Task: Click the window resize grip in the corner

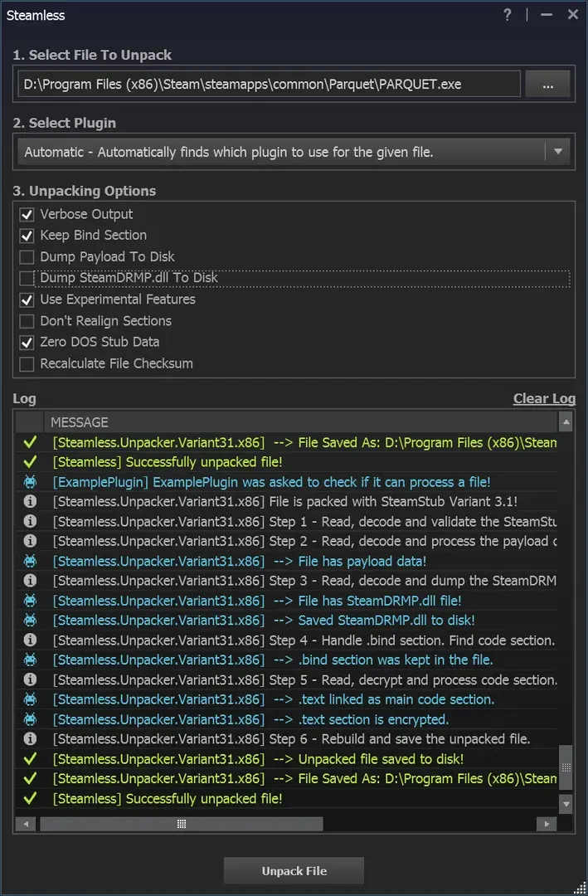Action: tap(579, 888)
